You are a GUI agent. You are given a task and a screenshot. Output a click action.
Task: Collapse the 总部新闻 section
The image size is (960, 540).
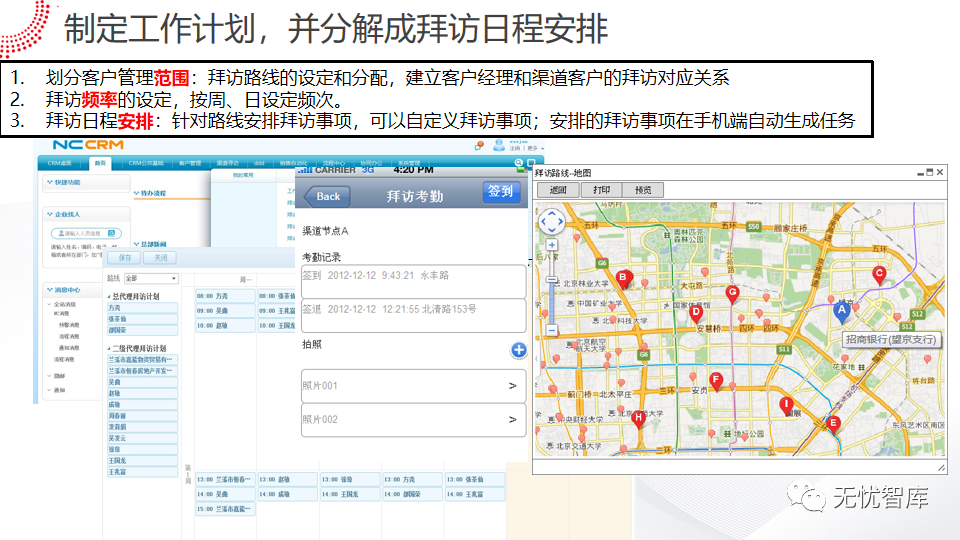137,244
